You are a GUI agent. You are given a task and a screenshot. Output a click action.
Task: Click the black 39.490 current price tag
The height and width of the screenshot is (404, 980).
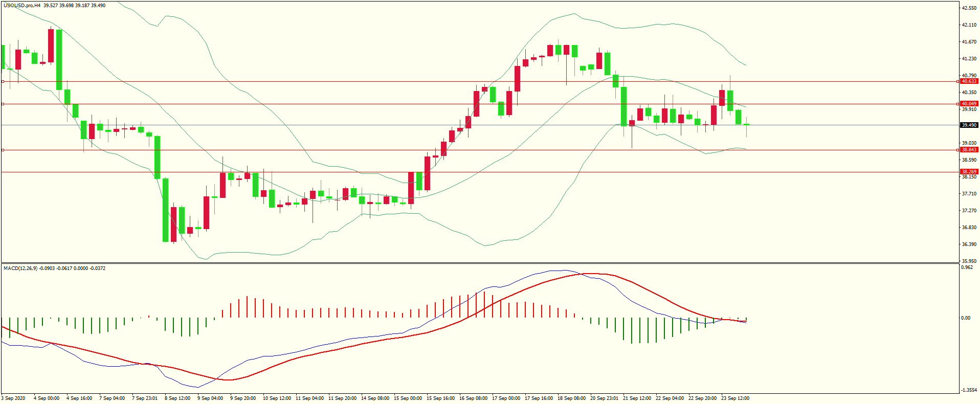969,125
